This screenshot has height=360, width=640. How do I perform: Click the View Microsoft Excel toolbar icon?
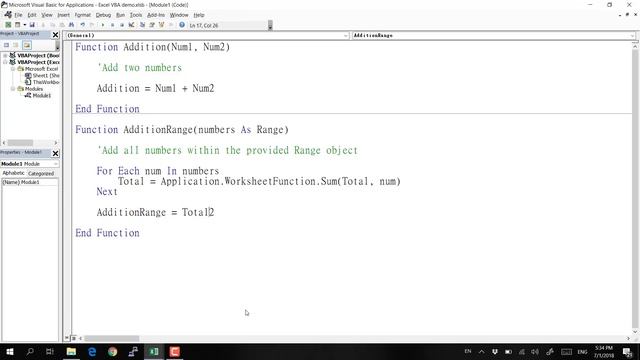pos(8,25)
